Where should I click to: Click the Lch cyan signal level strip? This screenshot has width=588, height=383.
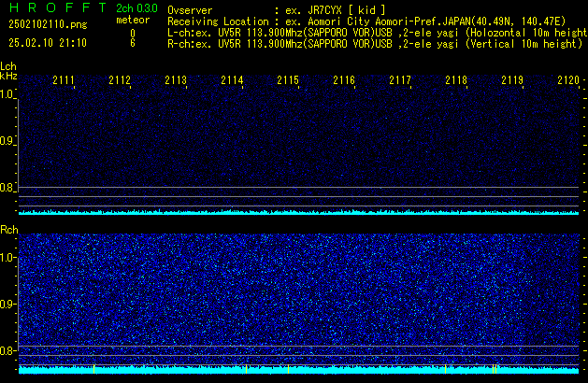coord(298,212)
